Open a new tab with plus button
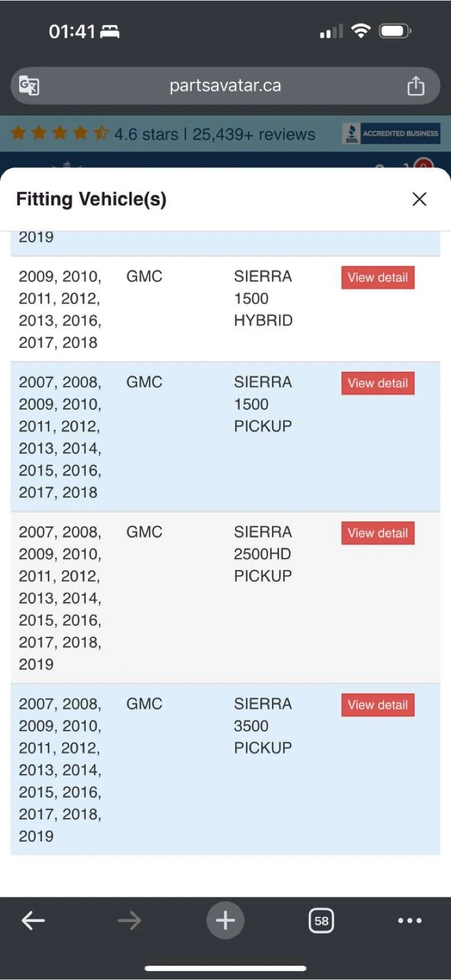This screenshot has width=451, height=980. pos(225,921)
